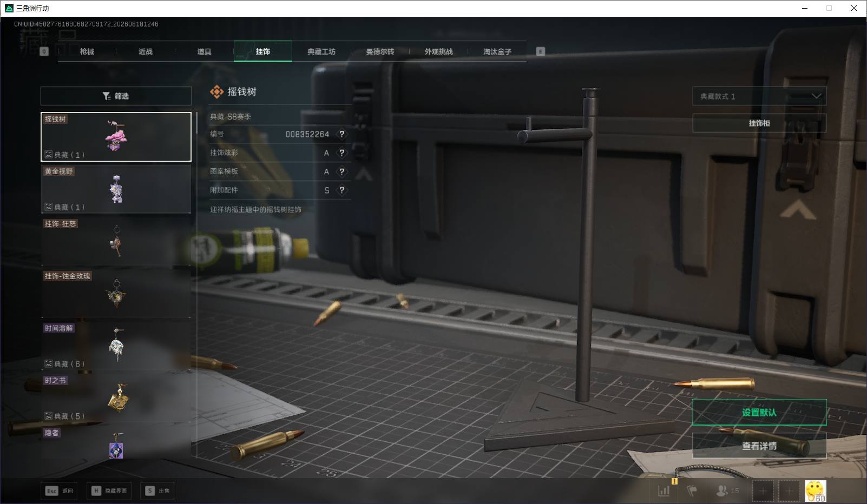Click the Esc 返回 back button
Viewport: 867px width, 504px height.
point(59,491)
